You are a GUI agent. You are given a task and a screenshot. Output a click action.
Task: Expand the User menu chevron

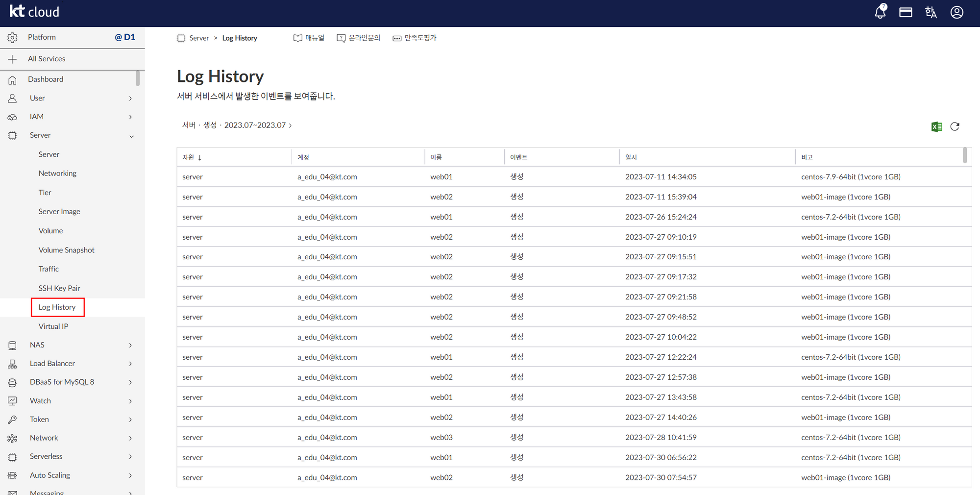pos(130,99)
